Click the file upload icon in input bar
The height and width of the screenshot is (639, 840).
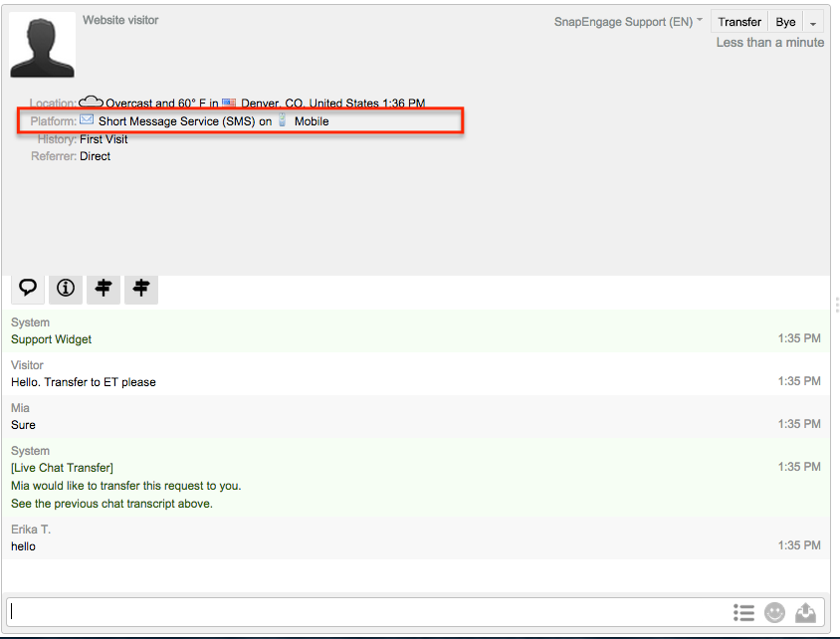(805, 612)
